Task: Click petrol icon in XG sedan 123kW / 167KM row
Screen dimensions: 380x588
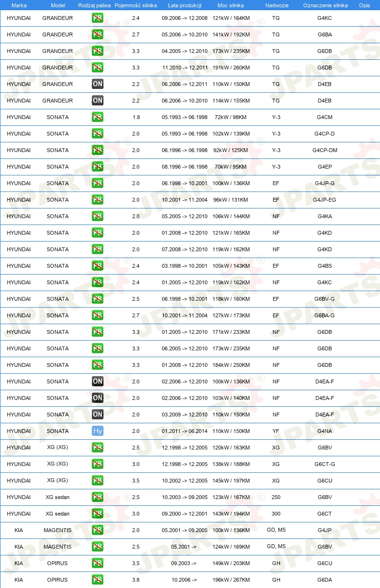Action: coord(98,497)
